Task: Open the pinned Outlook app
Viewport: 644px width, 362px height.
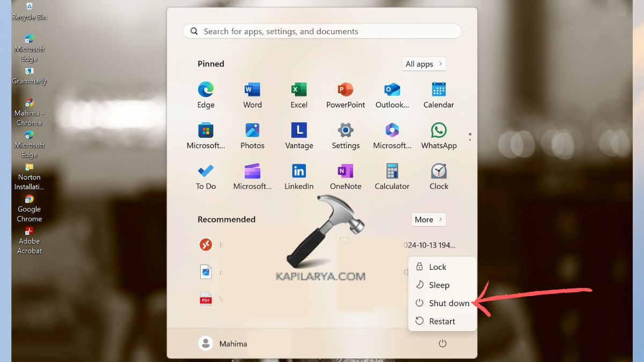Action: click(x=392, y=95)
